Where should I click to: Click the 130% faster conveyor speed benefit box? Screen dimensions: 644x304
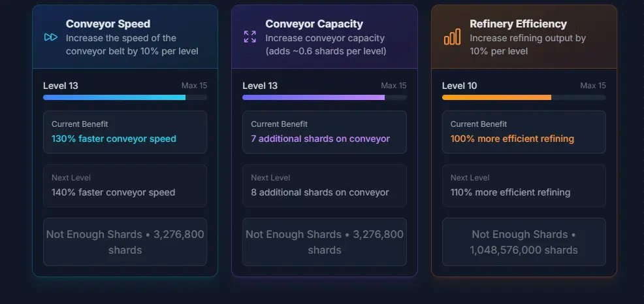(125, 132)
